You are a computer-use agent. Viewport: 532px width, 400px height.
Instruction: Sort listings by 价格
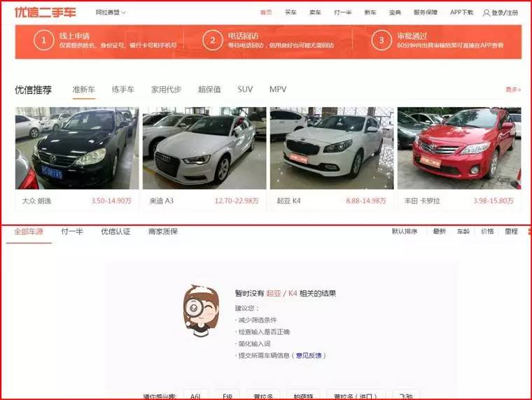487,231
